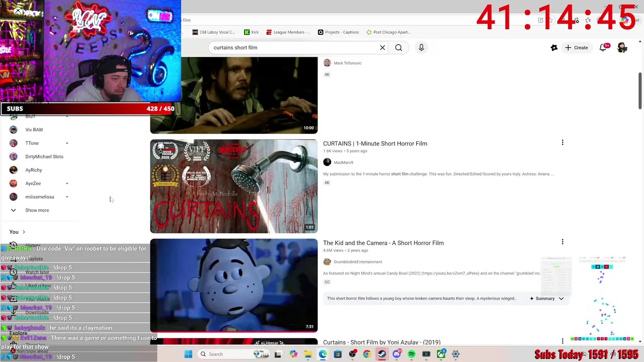Open Settings gear on taskbar
Viewport: 644px width, 362px height.
(x=455, y=354)
